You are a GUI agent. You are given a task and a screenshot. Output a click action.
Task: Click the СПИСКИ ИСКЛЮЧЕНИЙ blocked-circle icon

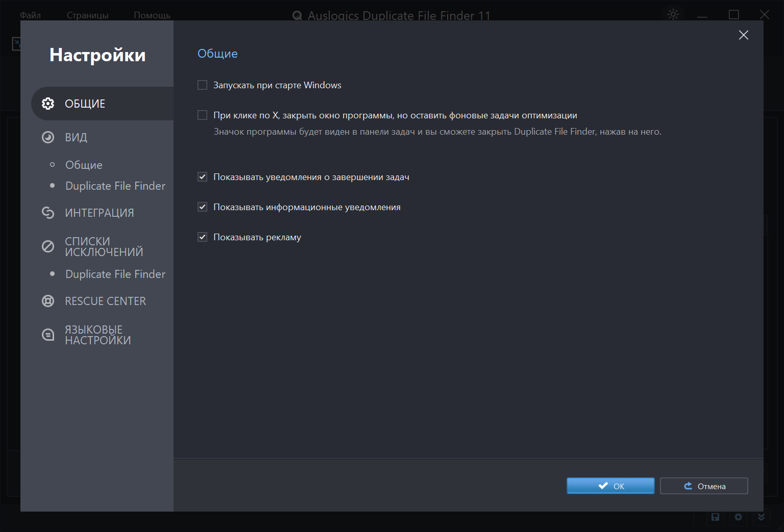48,247
